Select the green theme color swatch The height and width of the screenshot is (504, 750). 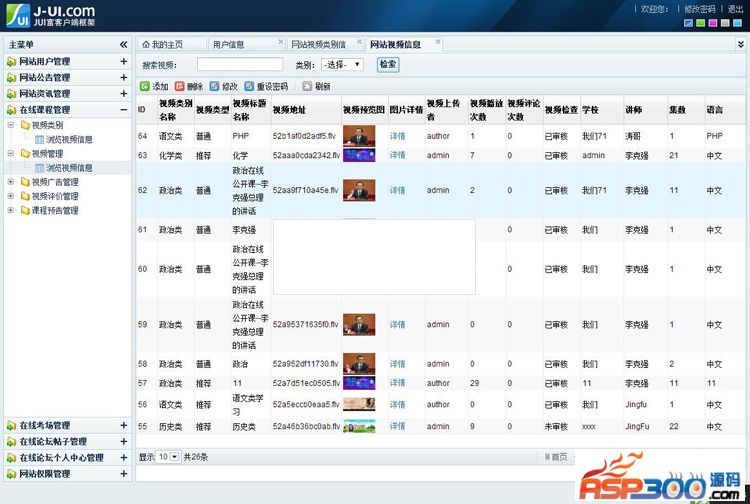702,23
